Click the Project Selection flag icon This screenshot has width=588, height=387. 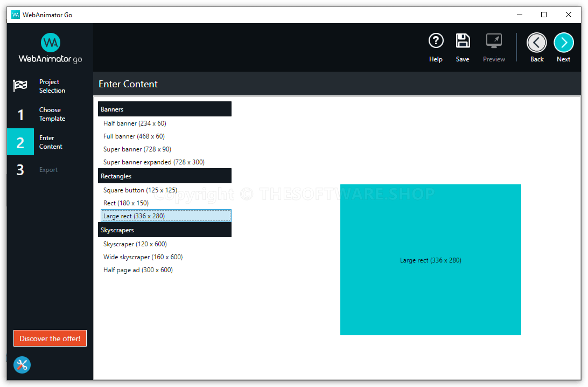(x=20, y=86)
